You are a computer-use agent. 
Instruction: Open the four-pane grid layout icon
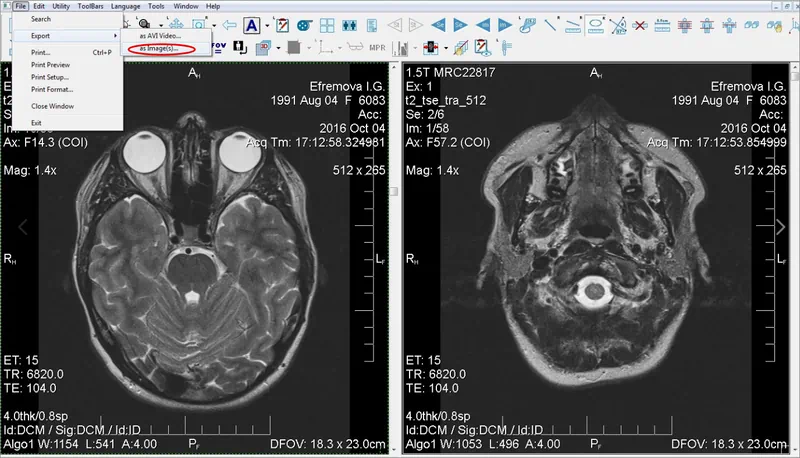point(327,25)
